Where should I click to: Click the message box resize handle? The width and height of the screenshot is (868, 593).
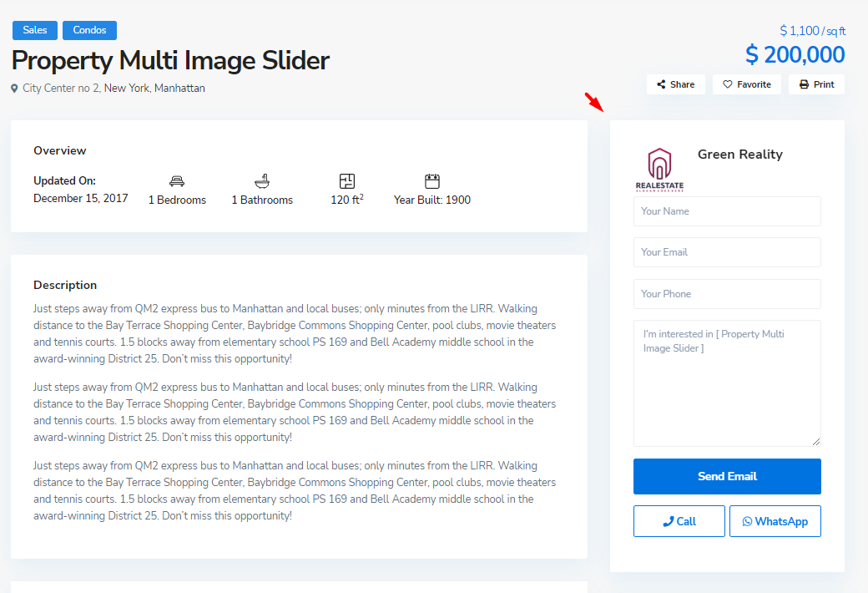[x=816, y=442]
